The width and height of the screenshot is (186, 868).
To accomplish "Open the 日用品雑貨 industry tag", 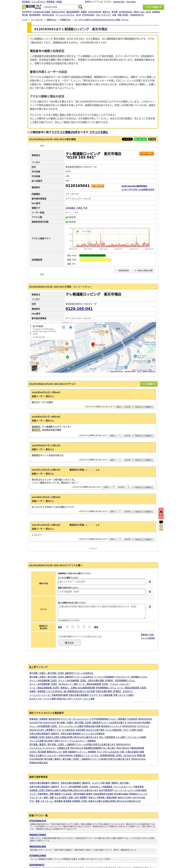I will (x=70, y=208).
